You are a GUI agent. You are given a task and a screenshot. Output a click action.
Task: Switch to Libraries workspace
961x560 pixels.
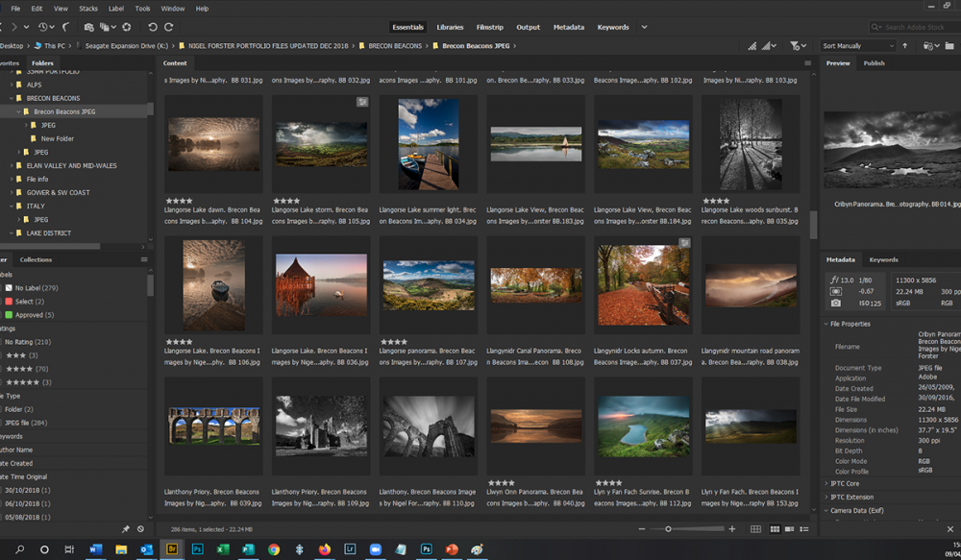pos(450,27)
